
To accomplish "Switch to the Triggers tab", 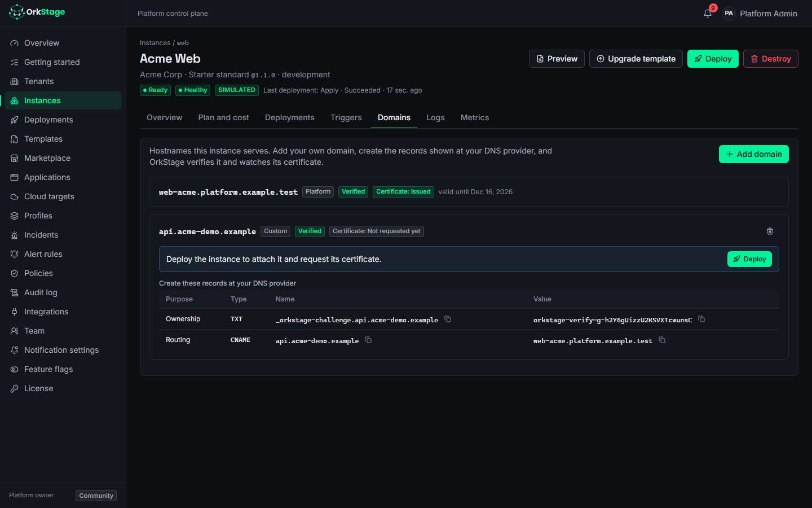I will point(346,117).
